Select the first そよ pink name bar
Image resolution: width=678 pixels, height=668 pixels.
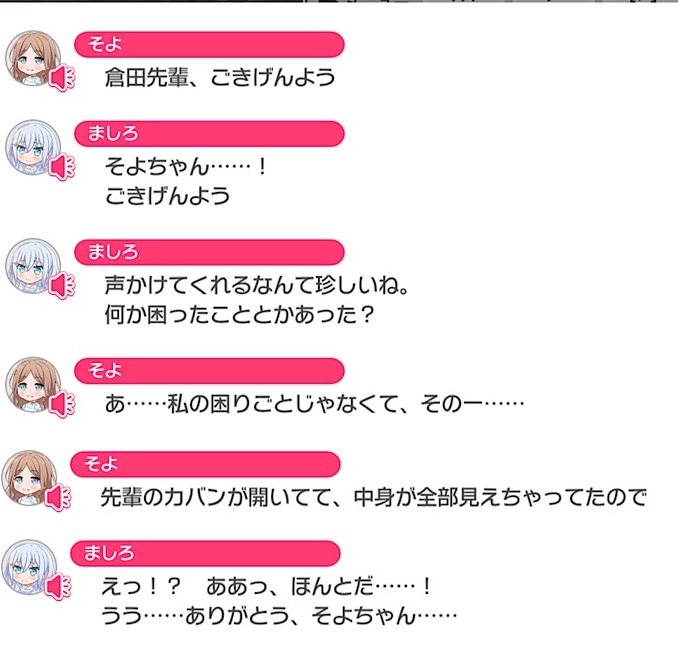(209, 45)
